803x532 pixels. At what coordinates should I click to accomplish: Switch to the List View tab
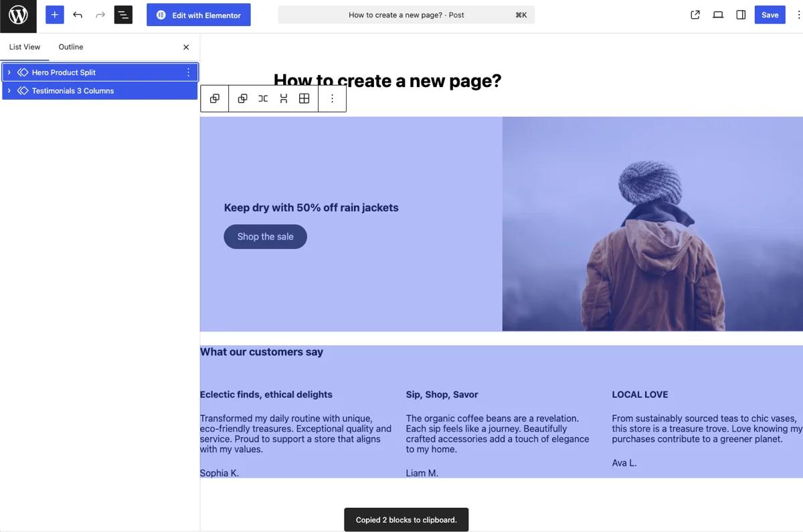25,47
